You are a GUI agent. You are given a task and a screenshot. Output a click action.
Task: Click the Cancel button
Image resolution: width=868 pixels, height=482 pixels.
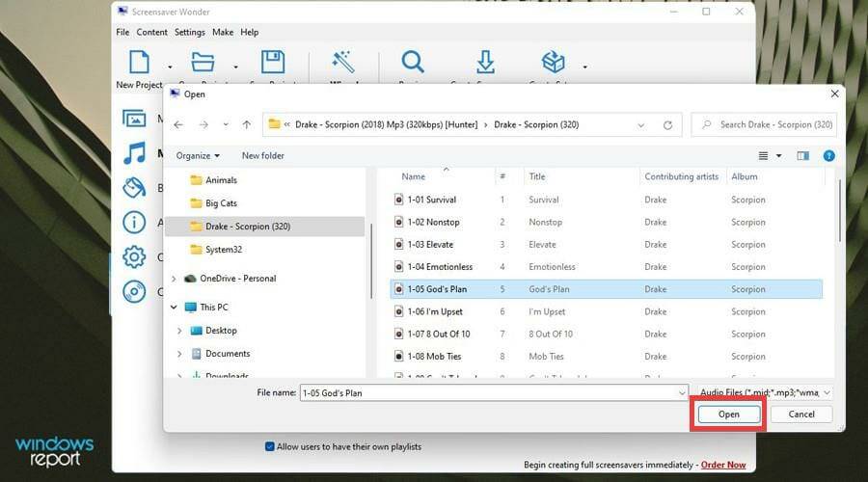[801, 414]
